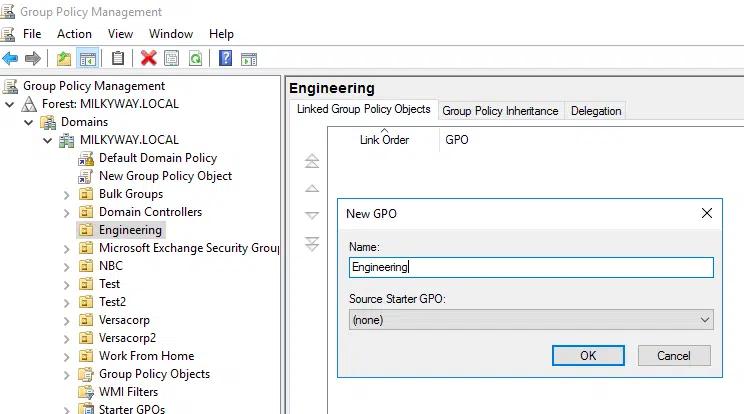Expand the Microsoft Exchange Security Groups OU

coord(66,249)
